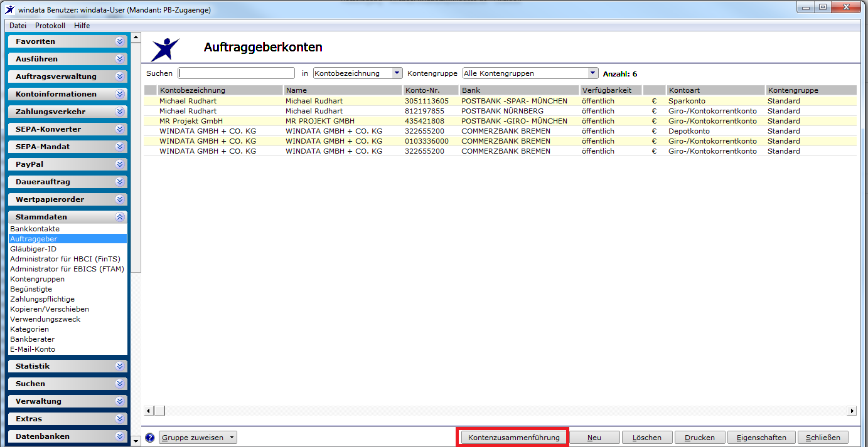Click the Schließen button
Viewport: 868px width, 447px height.
[x=823, y=438]
